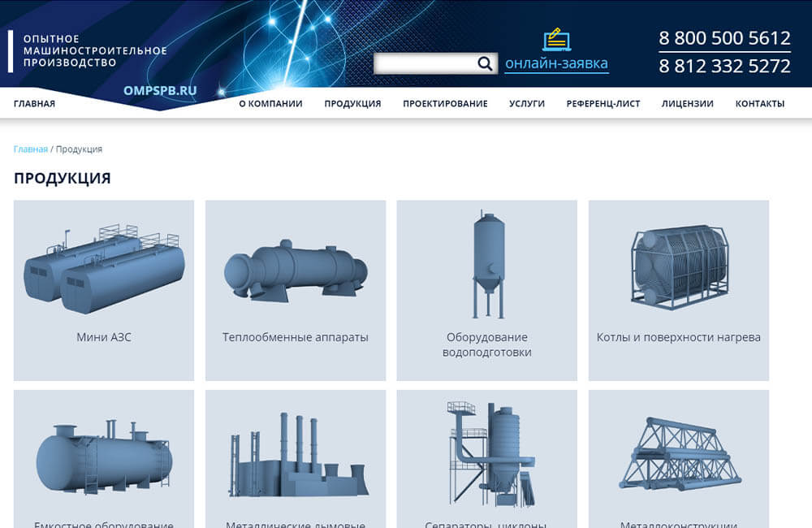812x528 pixels.
Task: Open the horizontal storage tank image
Action: click(104, 457)
